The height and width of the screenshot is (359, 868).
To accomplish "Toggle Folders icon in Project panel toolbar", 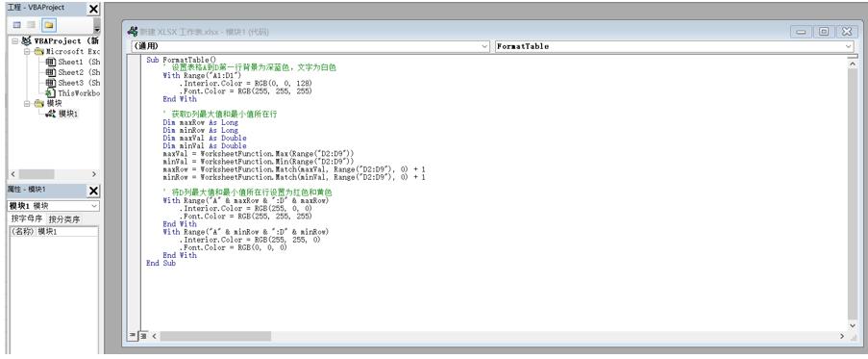I will 49,25.
